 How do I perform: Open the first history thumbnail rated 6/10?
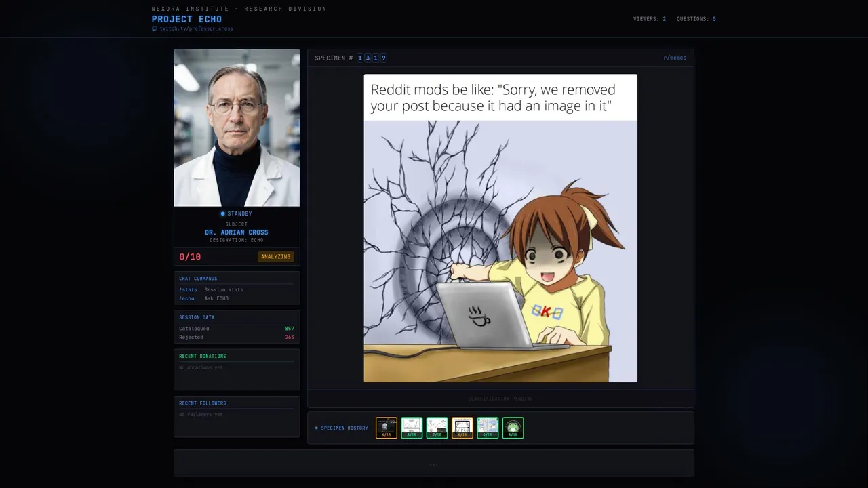(387, 428)
